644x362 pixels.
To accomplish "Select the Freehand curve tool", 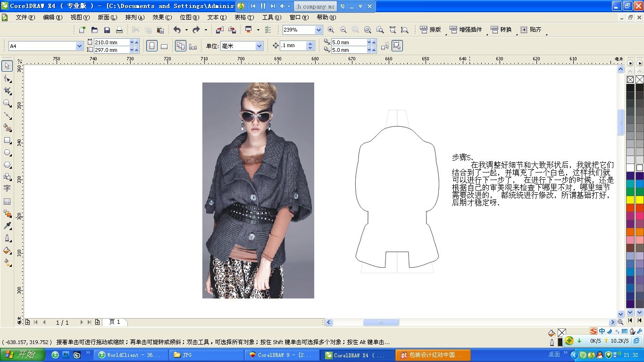I will pyautogui.click(x=7, y=115).
